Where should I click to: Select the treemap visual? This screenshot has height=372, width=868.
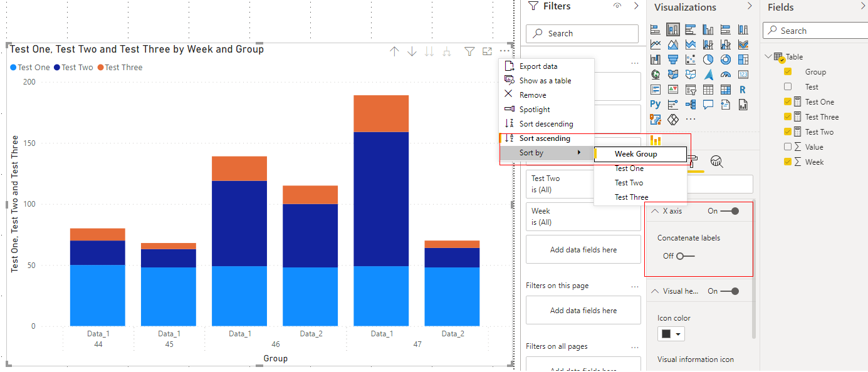tap(743, 59)
